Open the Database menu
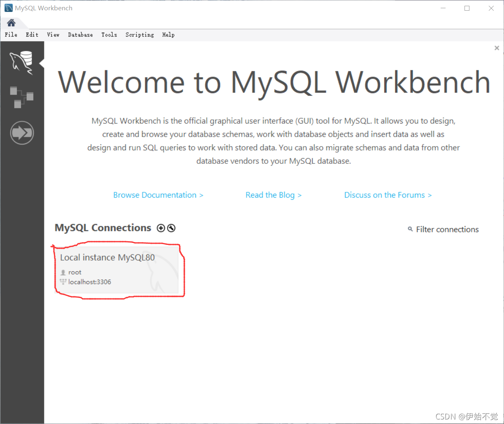 click(80, 35)
